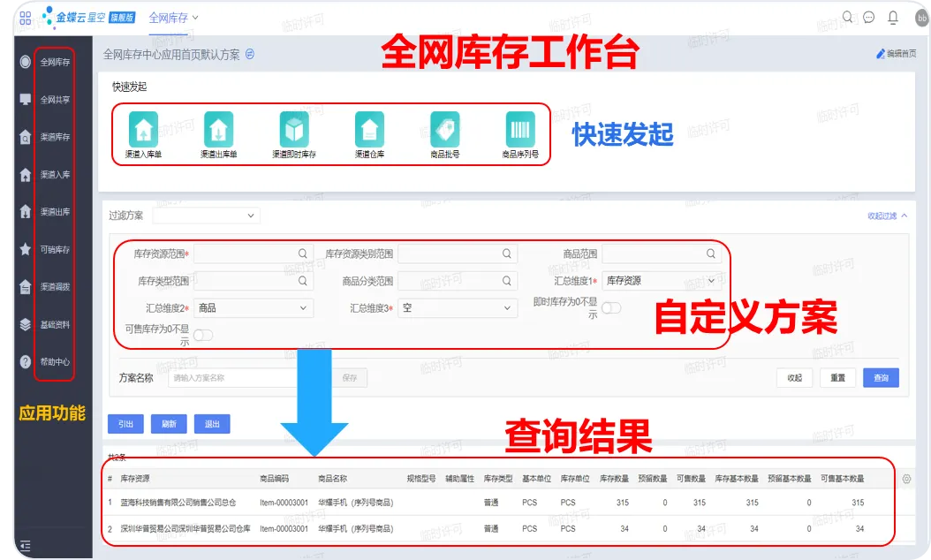Select 渠道调拨 in the sidebar menu
The width and height of the screenshot is (931, 560).
click(x=55, y=287)
